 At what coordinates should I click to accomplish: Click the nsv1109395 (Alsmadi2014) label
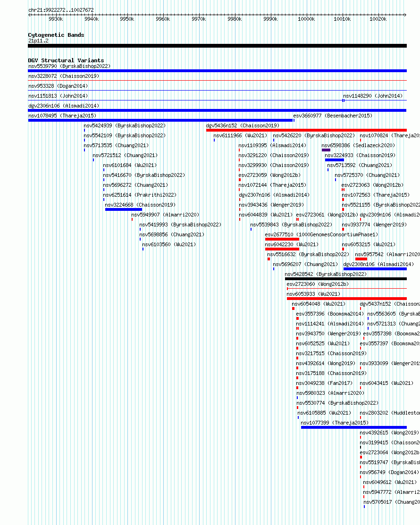272,146
